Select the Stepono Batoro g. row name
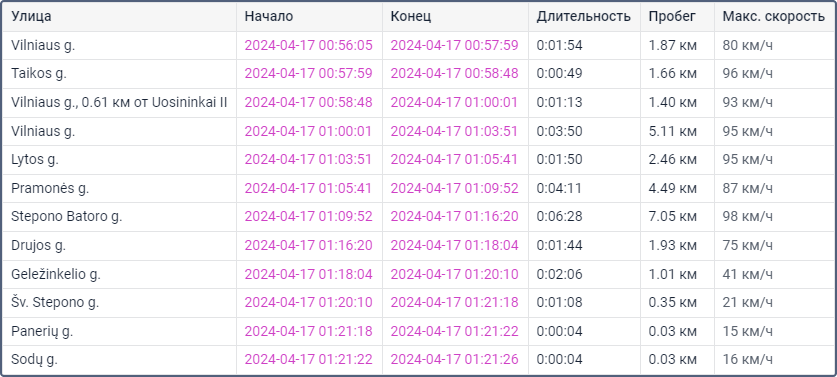The image size is (837, 377). point(67,217)
